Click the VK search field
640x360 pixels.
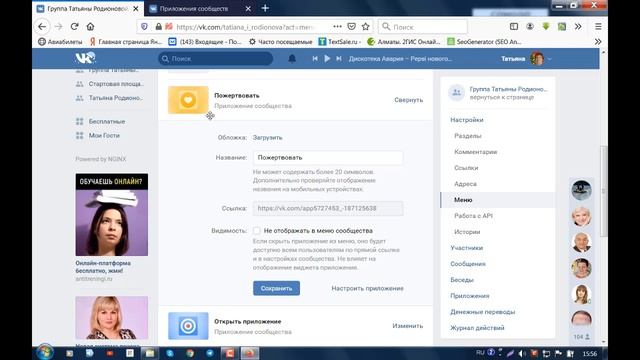coord(216,59)
